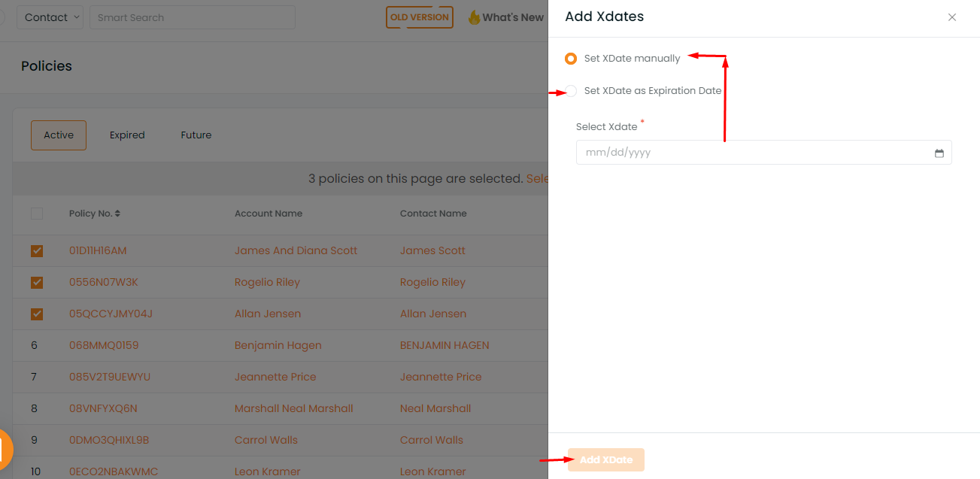This screenshot has height=479, width=980.
Task: Select the Set XDate manually radio option
Action: click(571, 59)
